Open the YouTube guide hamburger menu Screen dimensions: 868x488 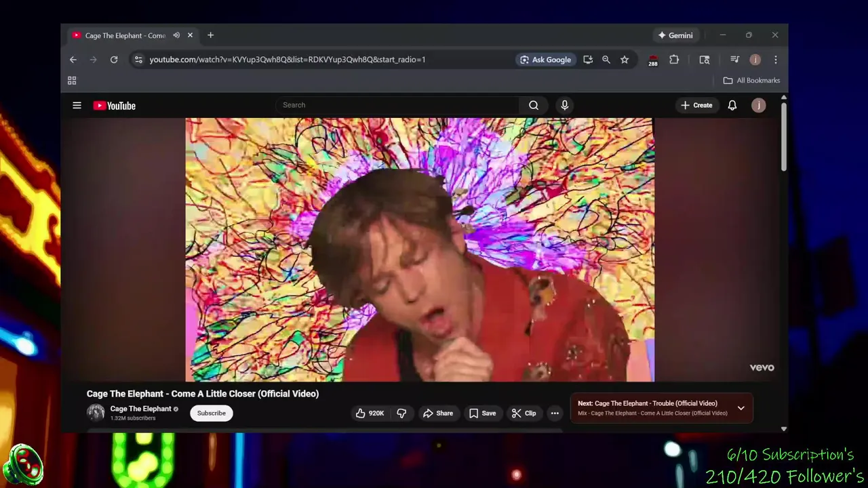tap(77, 105)
